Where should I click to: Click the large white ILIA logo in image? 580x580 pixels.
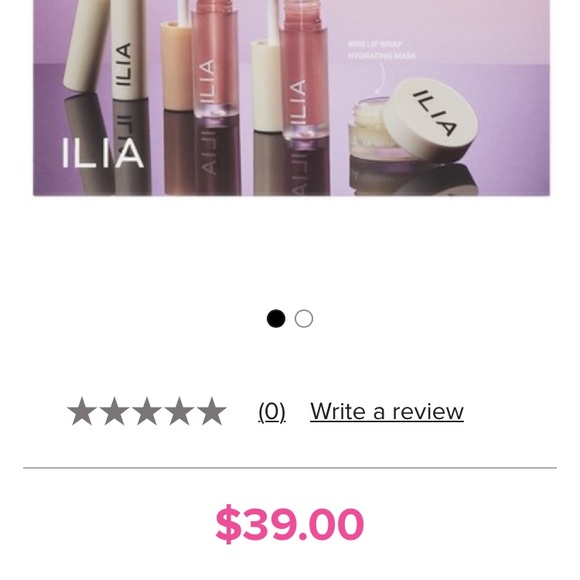pyautogui.click(x=103, y=153)
